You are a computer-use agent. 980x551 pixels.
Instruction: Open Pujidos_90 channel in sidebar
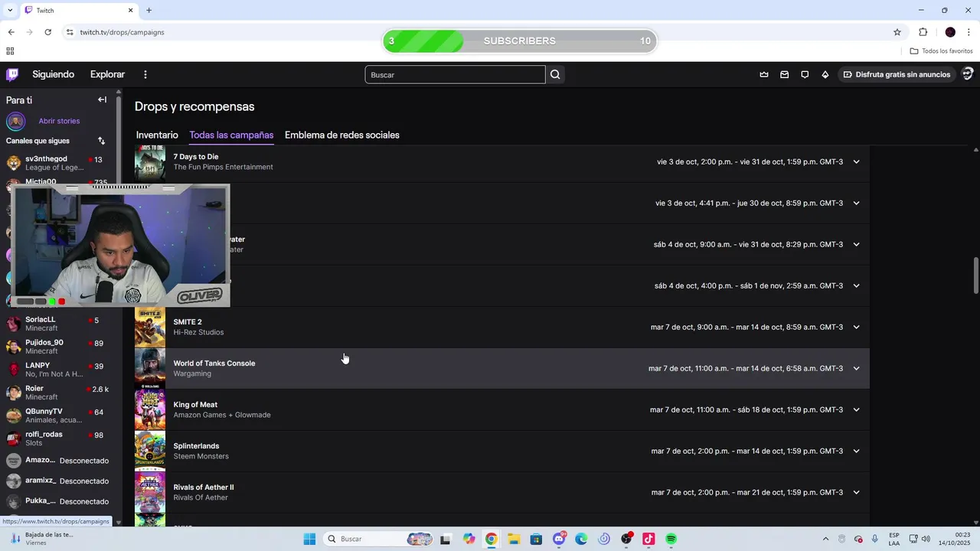tap(59, 347)
